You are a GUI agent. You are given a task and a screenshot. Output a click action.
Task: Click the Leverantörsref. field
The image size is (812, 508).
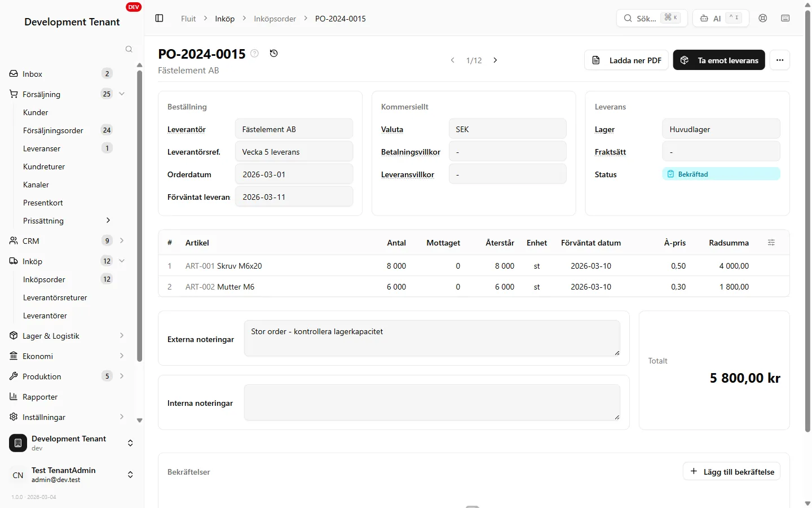pos(294,151)
